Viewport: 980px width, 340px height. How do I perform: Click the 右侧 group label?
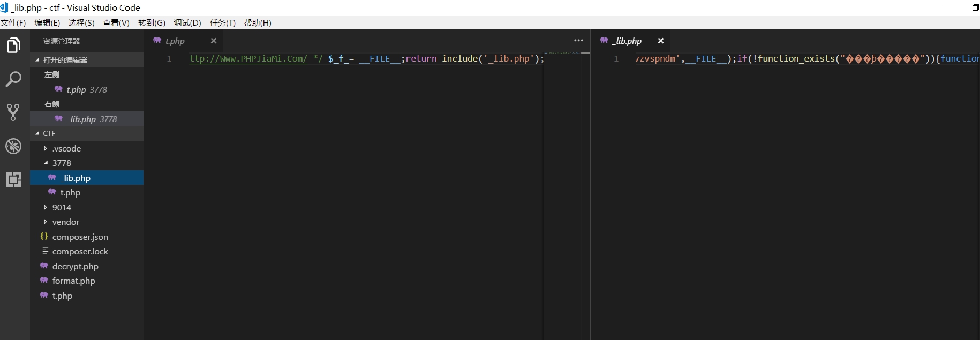click(52, 104)
